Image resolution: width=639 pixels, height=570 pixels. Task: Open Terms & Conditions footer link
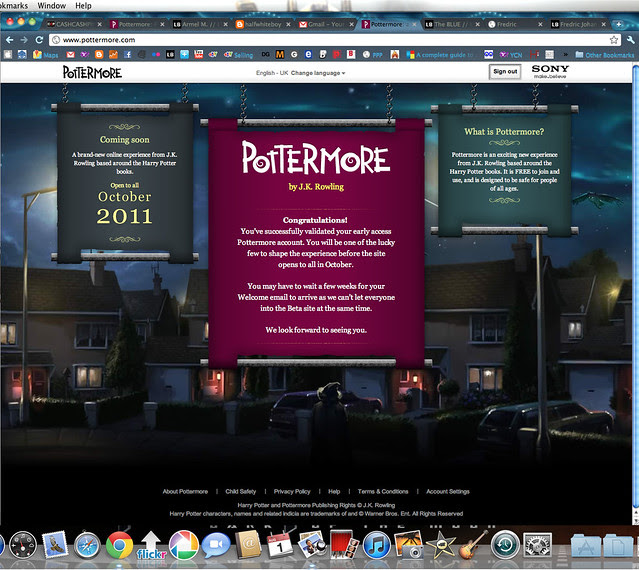[x=383, y=491]
